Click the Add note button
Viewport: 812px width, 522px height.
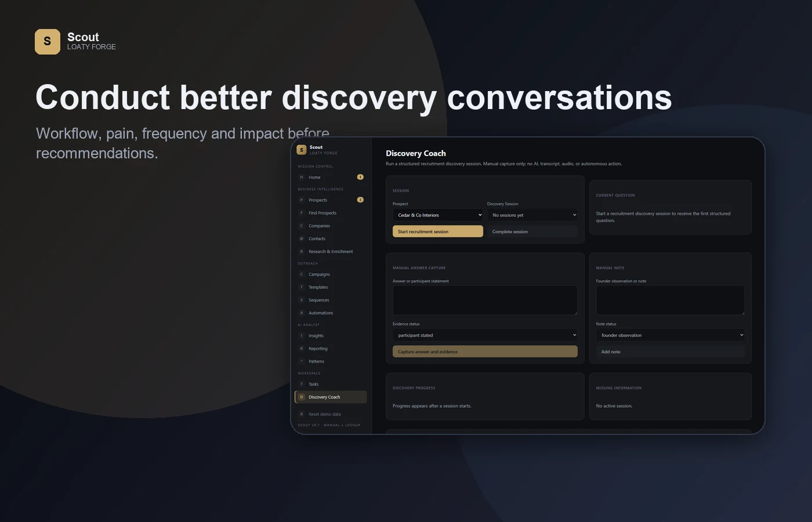(670, 351)
